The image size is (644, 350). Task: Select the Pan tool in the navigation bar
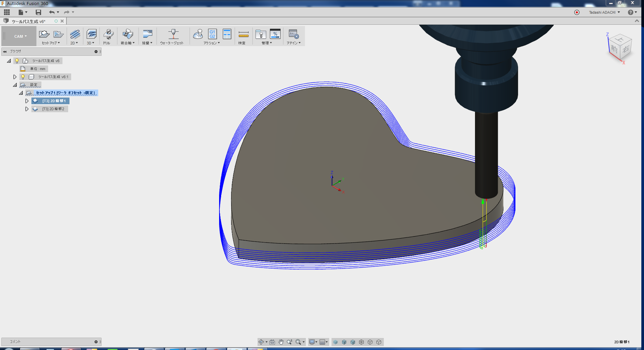click(x=281, y=342)
